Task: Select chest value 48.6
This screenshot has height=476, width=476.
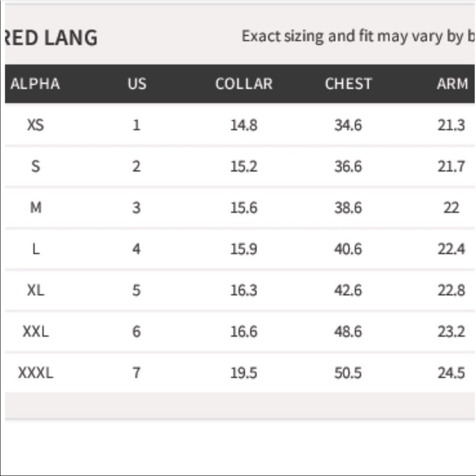Action: click(x=348, y=331)
